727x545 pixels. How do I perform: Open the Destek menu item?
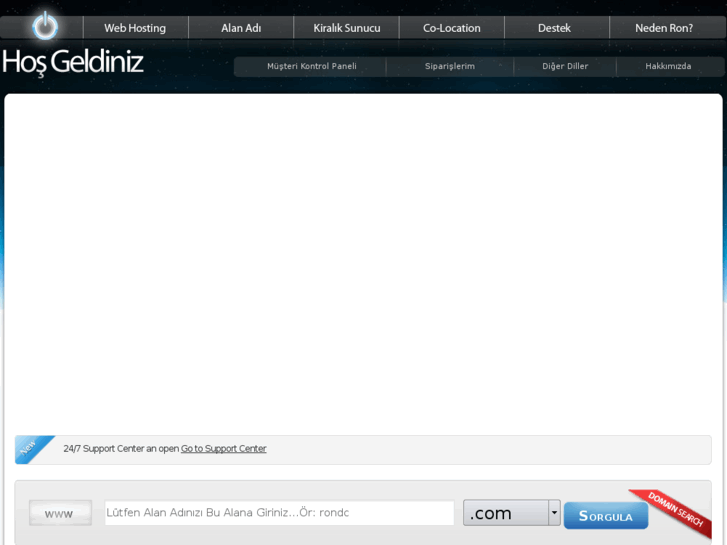coord(554,28)
